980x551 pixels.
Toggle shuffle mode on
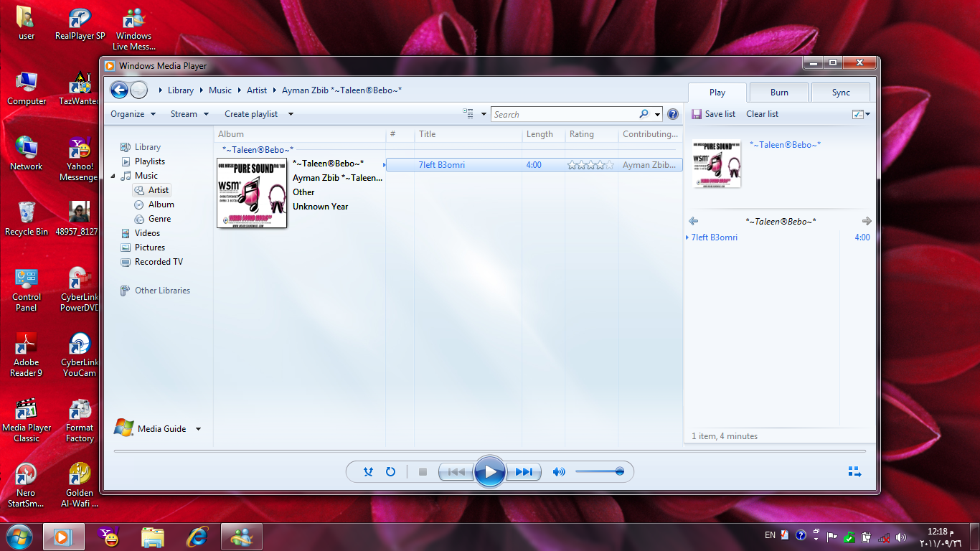tap(368, 472)
